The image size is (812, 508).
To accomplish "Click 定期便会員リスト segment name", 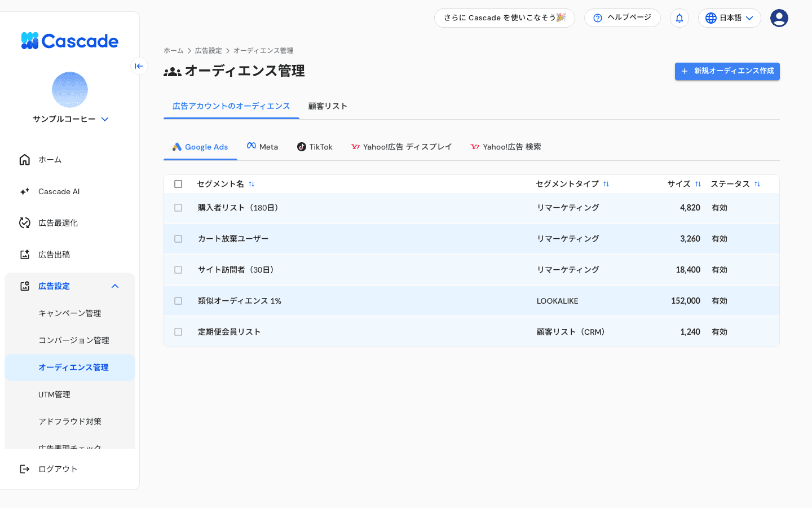I will pos(230,332).
